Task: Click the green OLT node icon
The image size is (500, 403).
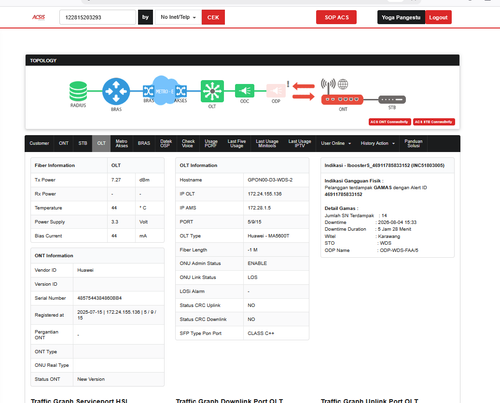Action: pyautogui.click(x=212, y=91)
